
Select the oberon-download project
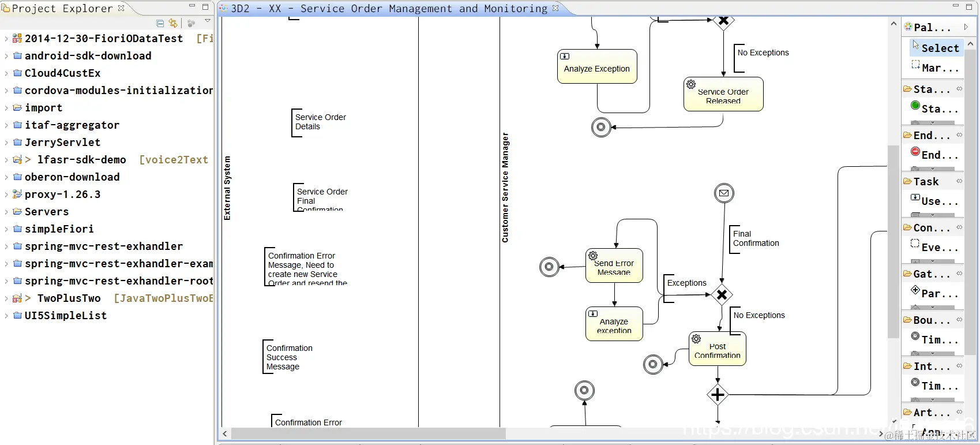click(x=72, y=177)
